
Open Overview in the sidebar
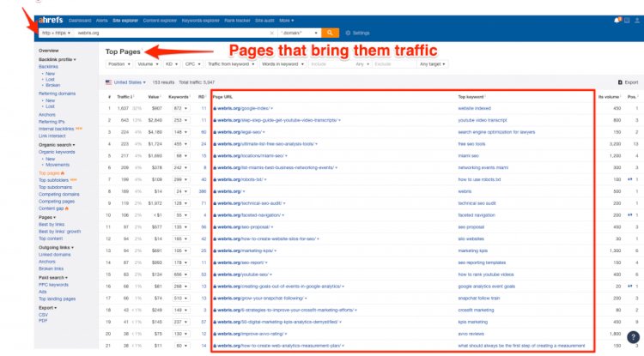[48, 51]
